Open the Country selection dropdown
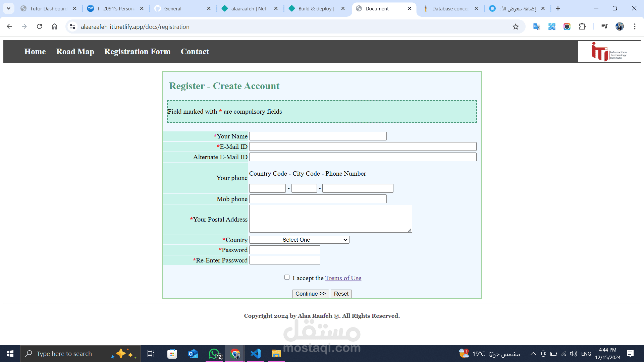Screen dimensions: 644x362 point(299,240)
